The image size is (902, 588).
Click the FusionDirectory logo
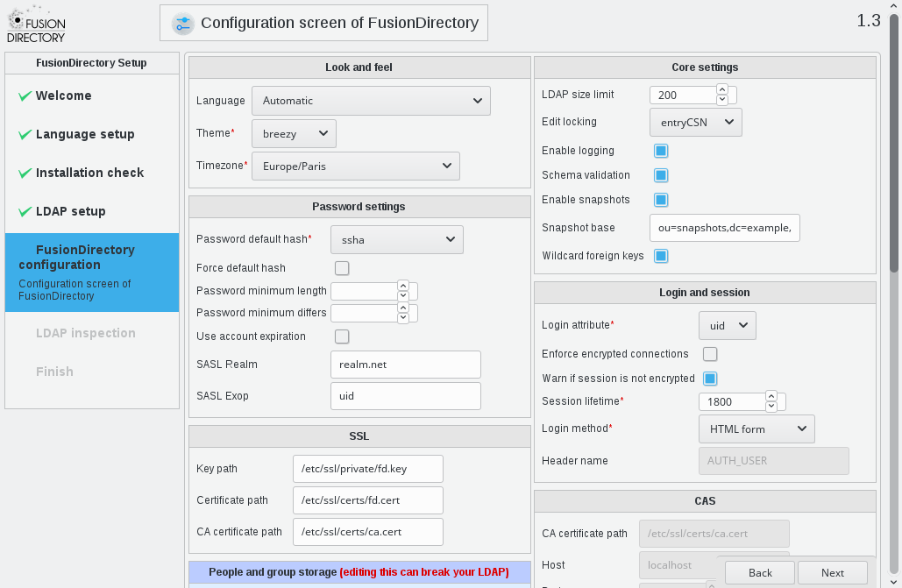[36, 25]
